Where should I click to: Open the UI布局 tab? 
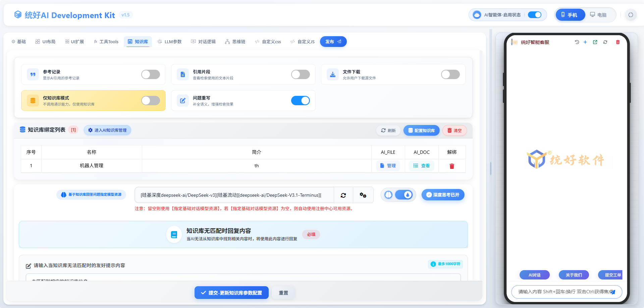(45, 42)
